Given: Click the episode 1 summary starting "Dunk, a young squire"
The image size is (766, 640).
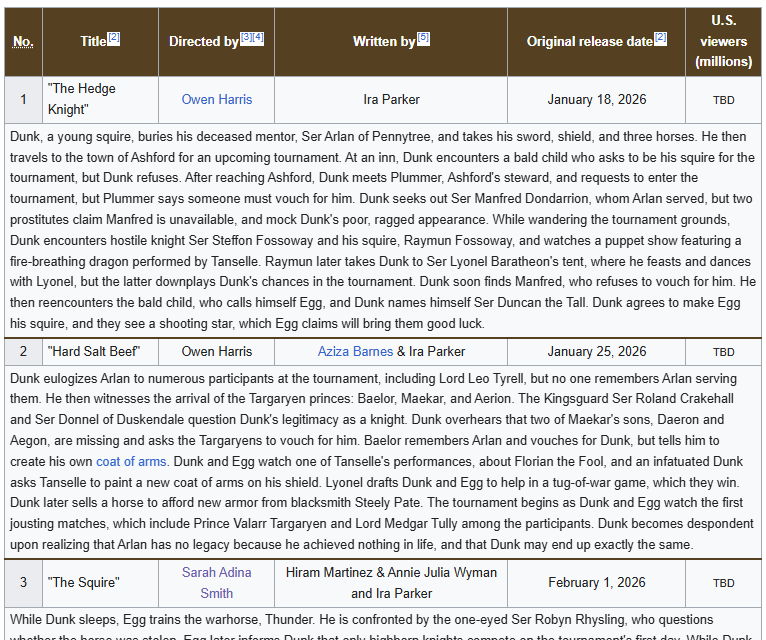Looking at the screenshot, I should coord(383,230).
